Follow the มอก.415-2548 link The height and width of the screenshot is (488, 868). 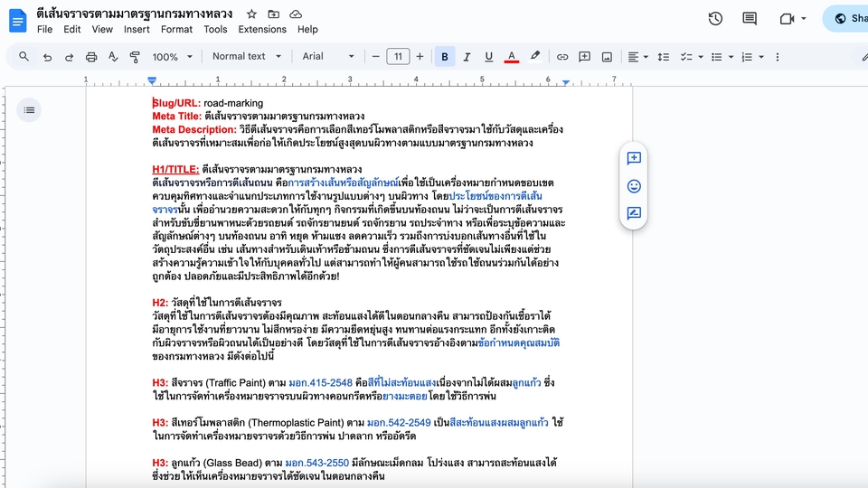(320, 383)
